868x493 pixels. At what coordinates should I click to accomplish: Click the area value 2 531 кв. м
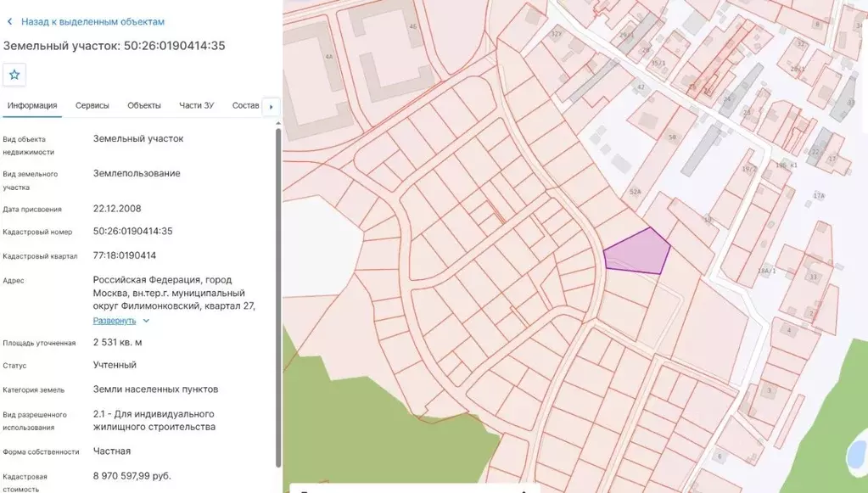(x=117, y=343)
